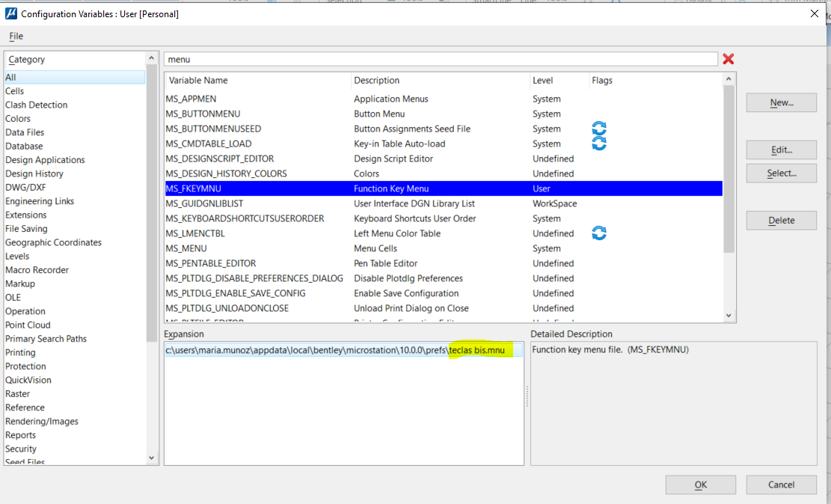Click the New... button

781,102
